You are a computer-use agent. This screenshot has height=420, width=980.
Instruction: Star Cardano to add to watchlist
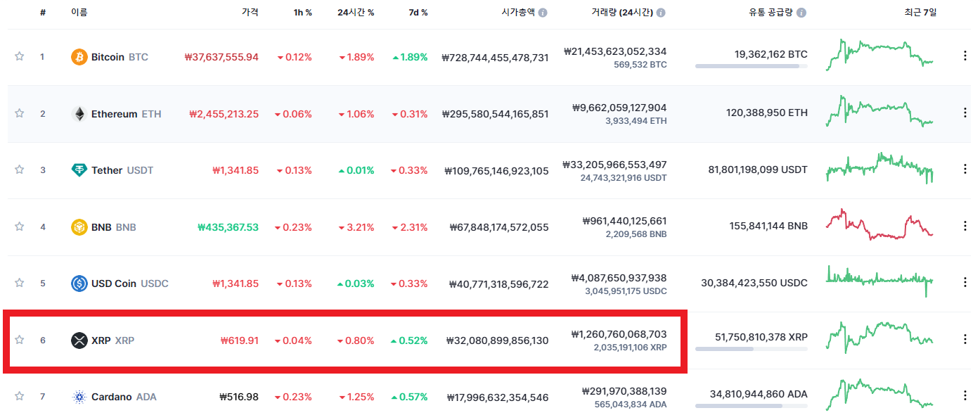coord(19,396)
